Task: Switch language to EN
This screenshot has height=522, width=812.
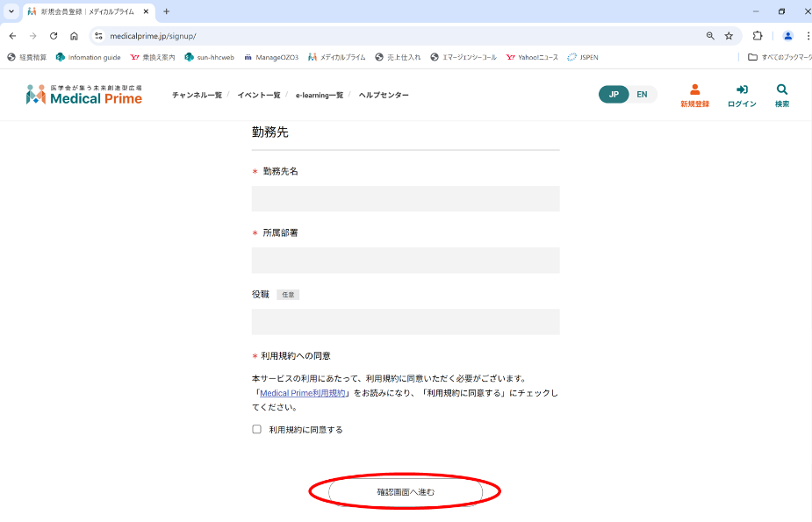Action: coord(642,95)
